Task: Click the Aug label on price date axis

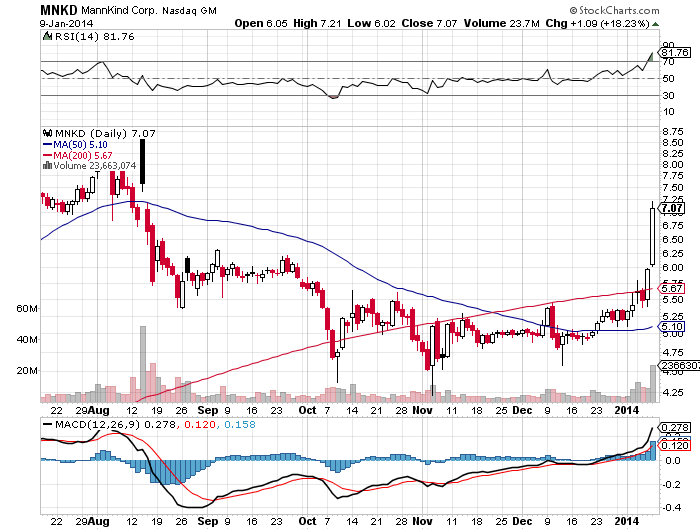Action: tap(98, 410)
